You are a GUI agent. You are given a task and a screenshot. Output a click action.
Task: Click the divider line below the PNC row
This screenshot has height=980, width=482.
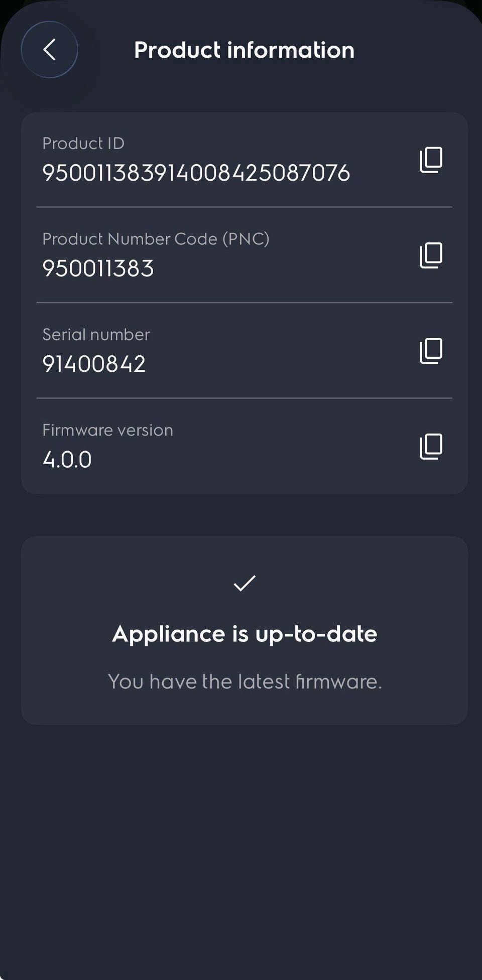point(245,303)
